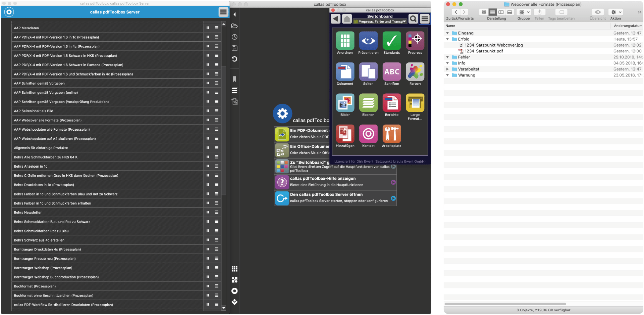Open the Aktion gear dropdown in Finder
This screenshot has width=644, height=315.
point(616,12)
